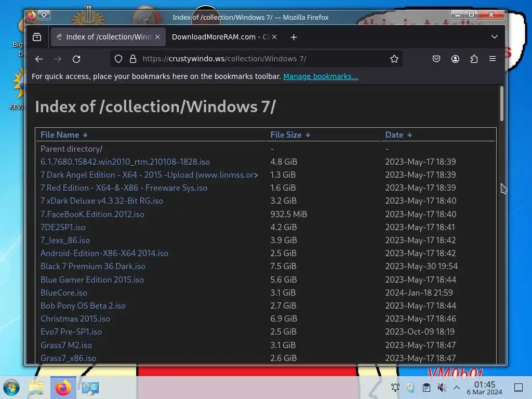Open the BlueCore.iso link
Image resolution: width=532 pixels, height=399 pixels.
(x=64, y=293)
